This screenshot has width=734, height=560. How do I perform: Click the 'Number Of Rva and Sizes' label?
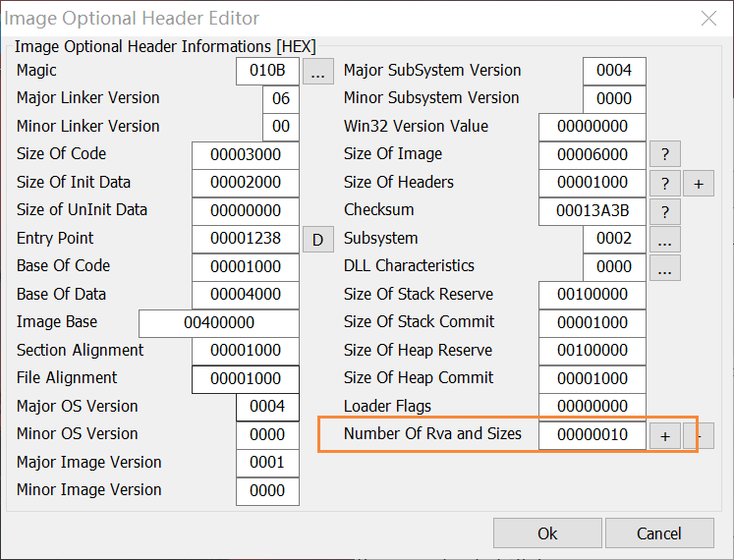coord(432,434)
